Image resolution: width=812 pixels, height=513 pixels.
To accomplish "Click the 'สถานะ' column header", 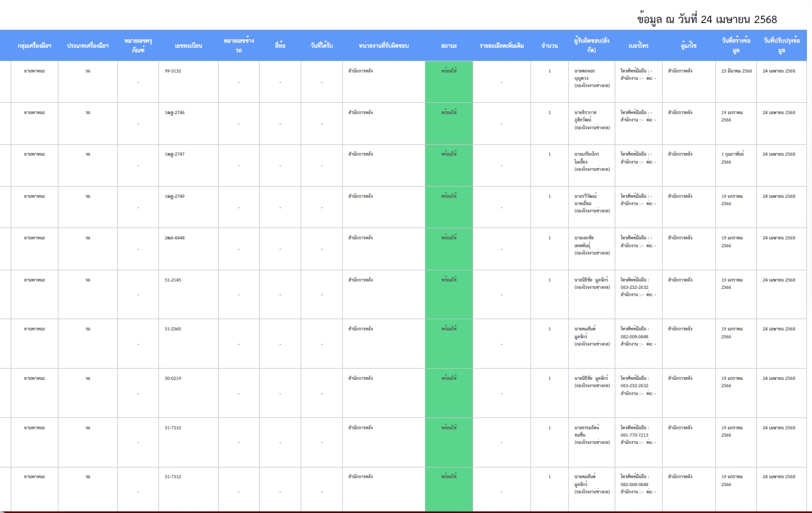I will 449,46.
